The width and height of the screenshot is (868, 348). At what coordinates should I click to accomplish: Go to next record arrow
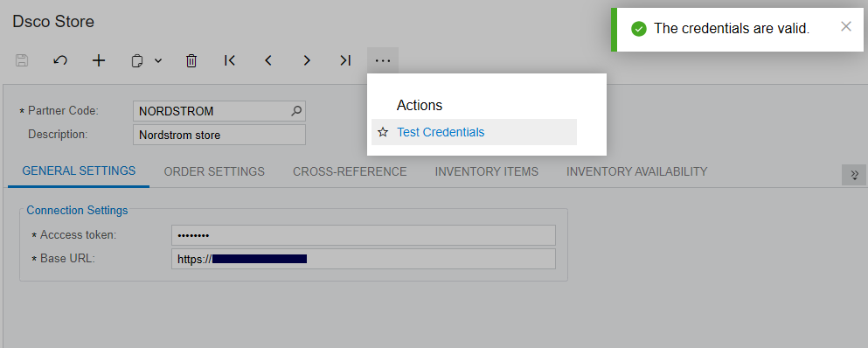point(307,60)
